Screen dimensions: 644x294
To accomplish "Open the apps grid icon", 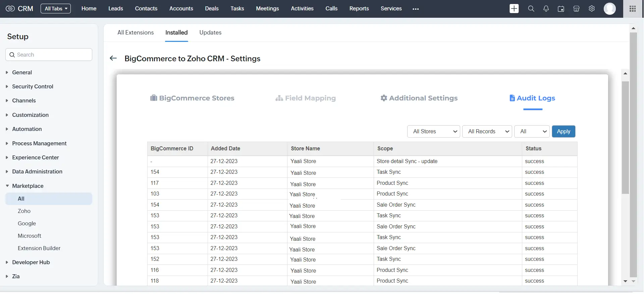I will (633, 9).
